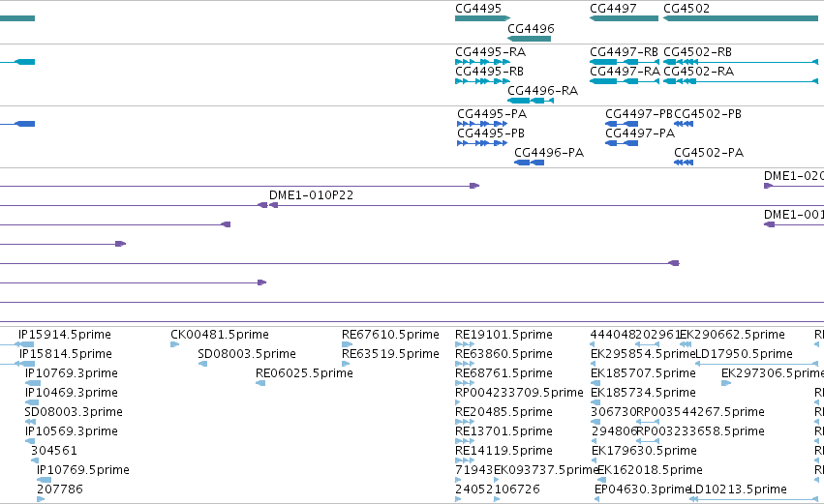Open transcript CG4496-RA label
Screen dimensions: 824x504
(x=543, y=91)
